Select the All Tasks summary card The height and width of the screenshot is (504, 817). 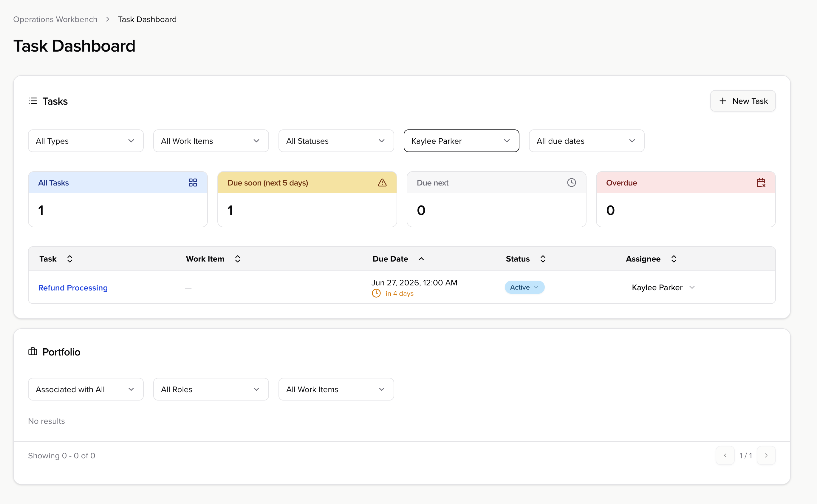click(118, 199)
